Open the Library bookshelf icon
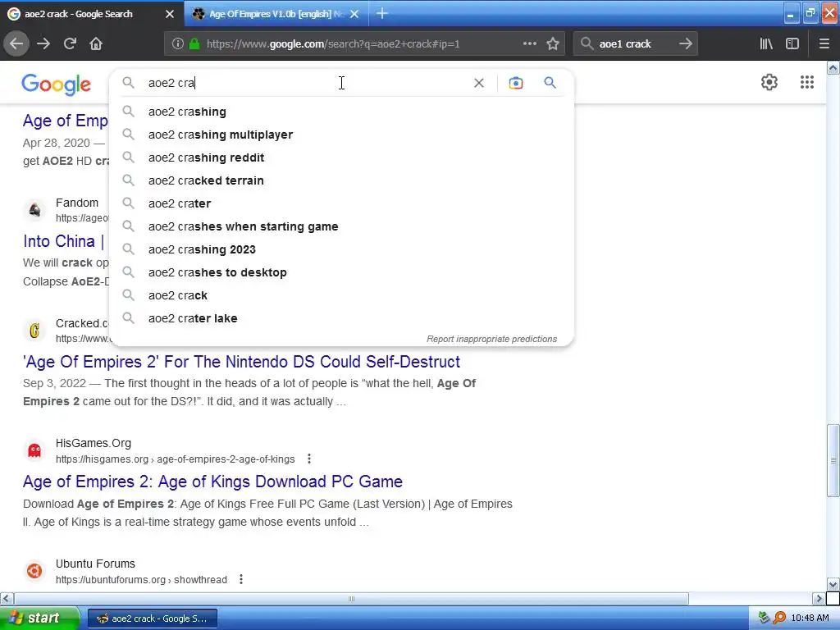The image size is (840, 630). point(766,44)
